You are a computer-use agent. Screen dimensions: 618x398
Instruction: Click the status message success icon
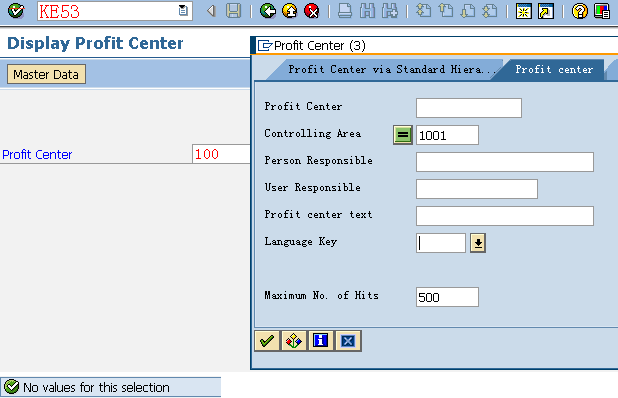coord(11,387)
